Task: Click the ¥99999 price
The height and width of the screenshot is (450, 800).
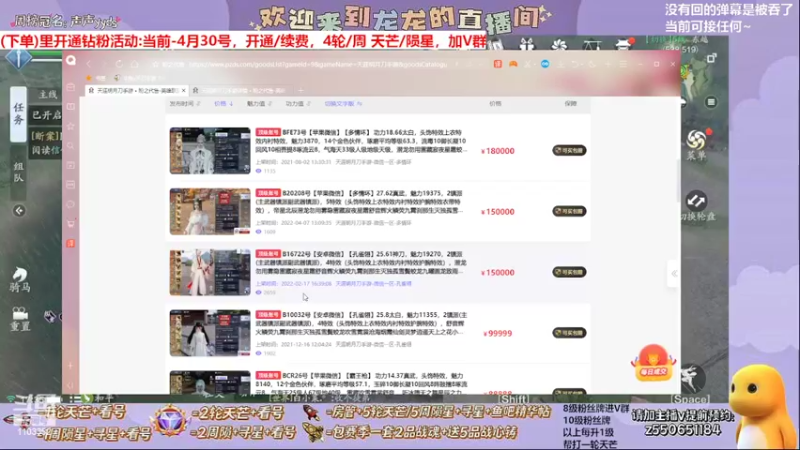Action: 498,333
